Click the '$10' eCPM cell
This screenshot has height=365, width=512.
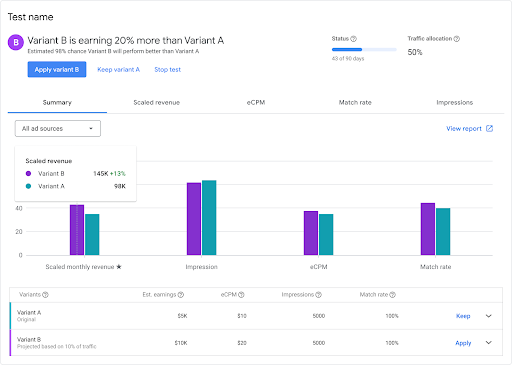(x=242, y=316)
